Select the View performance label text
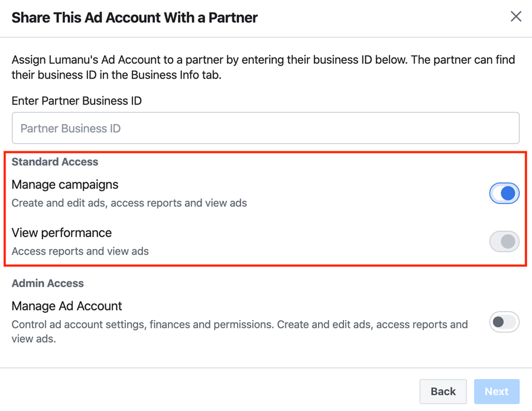The image size is (532, 411). click(x=61, y=233)
